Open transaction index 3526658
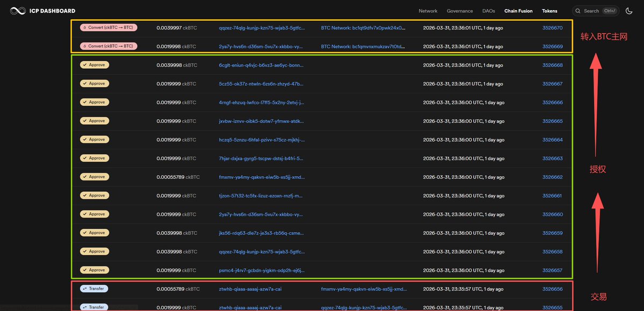 tap(552, 251)
